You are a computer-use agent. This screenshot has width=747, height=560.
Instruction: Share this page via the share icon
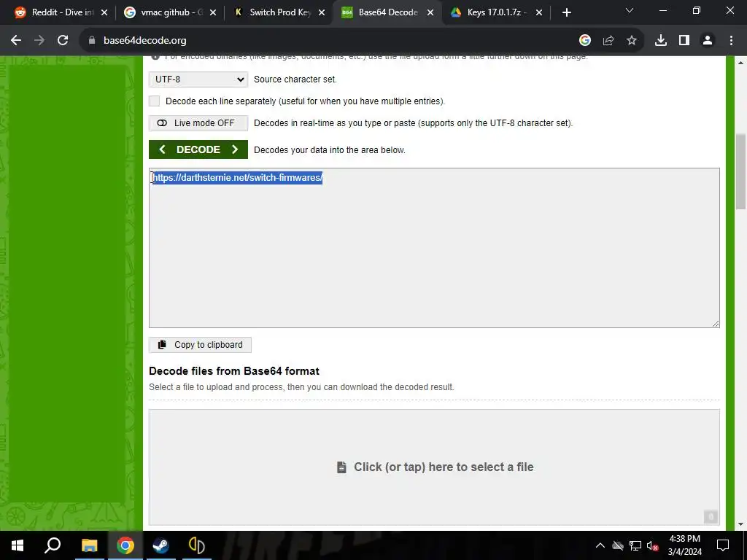[608, 41]
